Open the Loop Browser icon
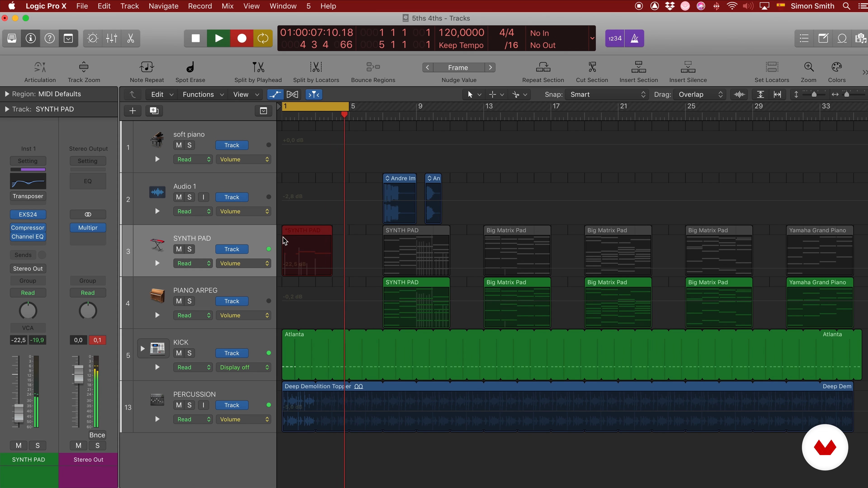Viewport: 868px width, 488px height. click(842, 38)
